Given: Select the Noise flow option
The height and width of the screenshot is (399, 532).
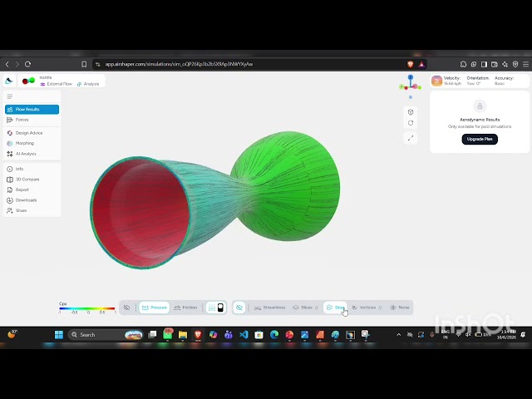Looking at the screenshot, I should 399,308.
